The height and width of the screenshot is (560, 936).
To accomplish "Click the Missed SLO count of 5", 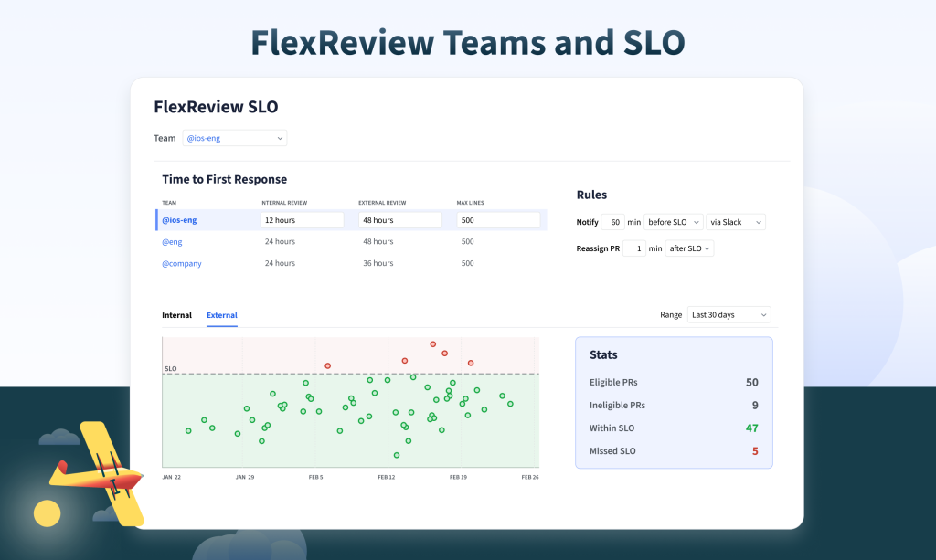I will [755, 451].
